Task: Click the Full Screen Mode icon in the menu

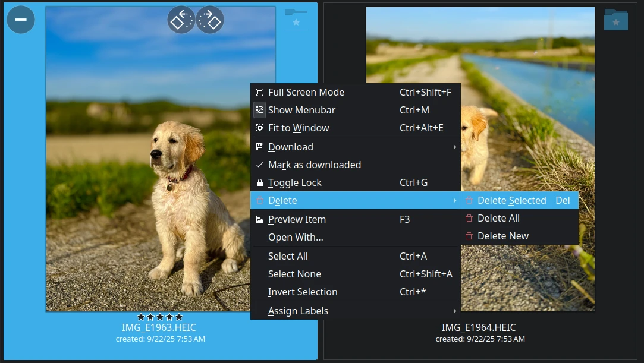Action: click(259, 92)
